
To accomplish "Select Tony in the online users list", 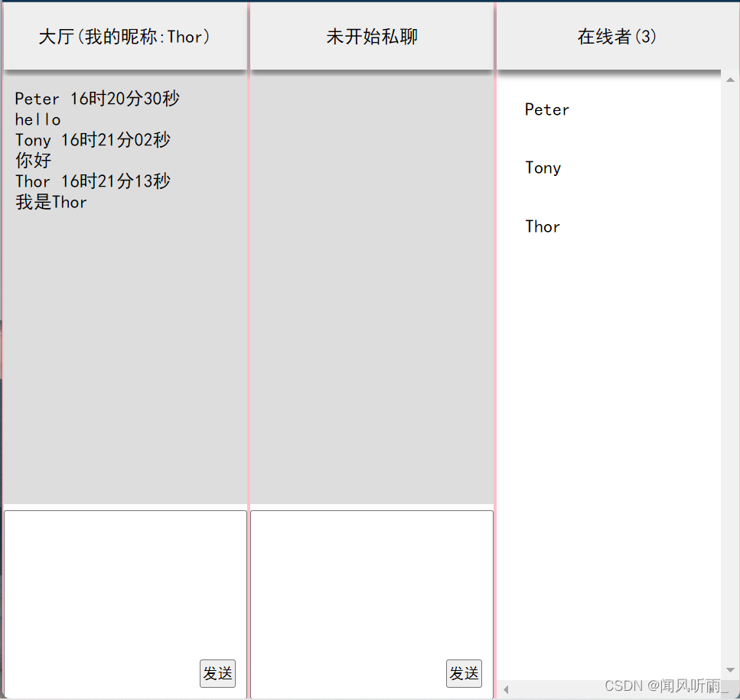I will [543, 168].
